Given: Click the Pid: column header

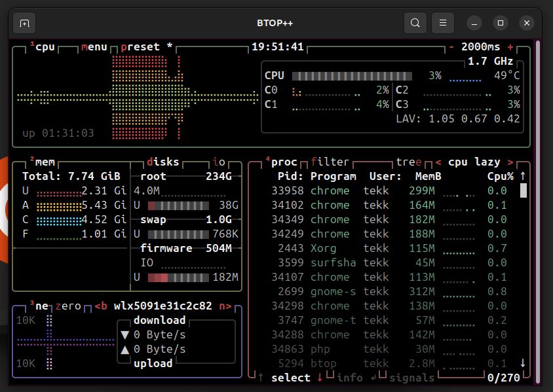Looking at the screenshot, I should (x=291, y=176).
